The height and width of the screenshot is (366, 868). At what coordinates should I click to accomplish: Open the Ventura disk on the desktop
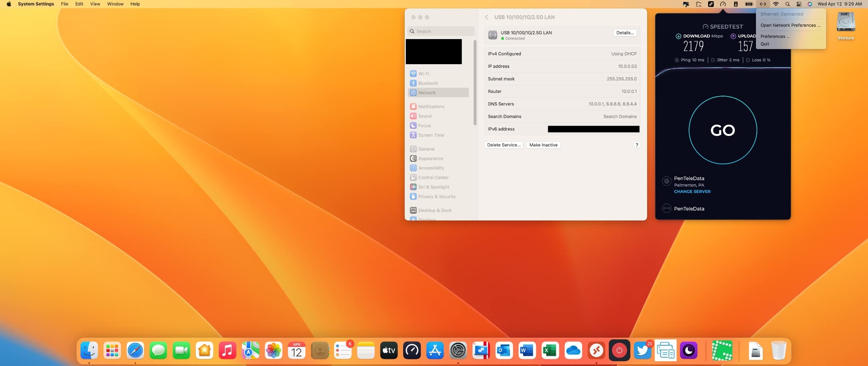point(846,26)
